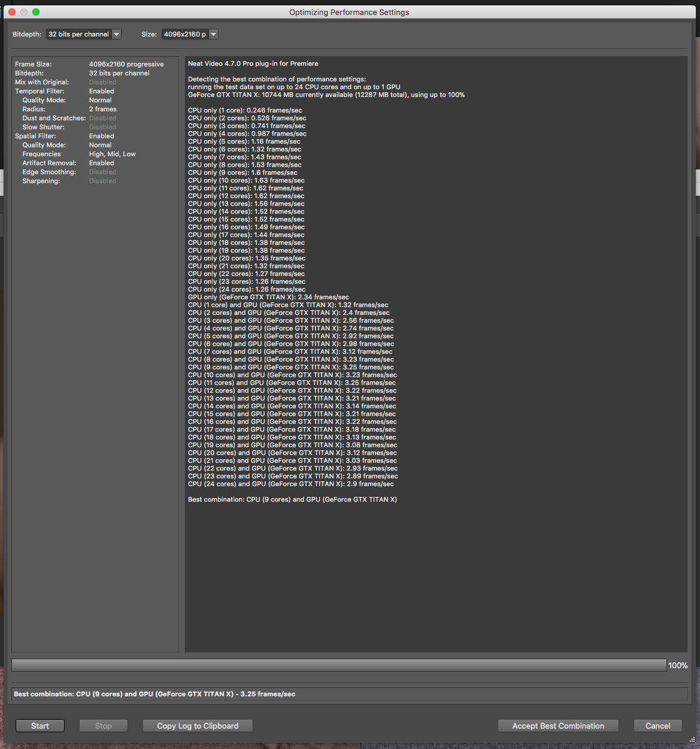Image resolution: width=700 pixels, height=749 pixels.
Task: Select the 'CPU (1 core) and GPU' 1.32 frames/sec line
Action: coord(288,305)
